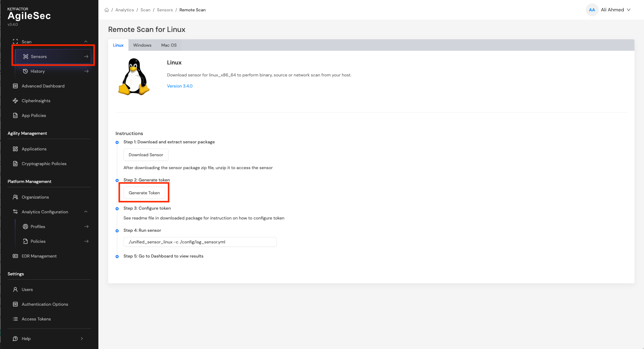Viewport: 644px width, 349px height.
Task: Click the Access Tokens list icon
Action: tap(15, 319)
